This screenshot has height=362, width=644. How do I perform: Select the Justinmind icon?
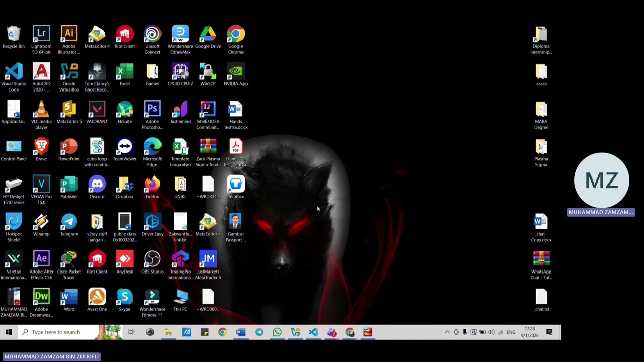pyautogui.click(x=180, y=113)
